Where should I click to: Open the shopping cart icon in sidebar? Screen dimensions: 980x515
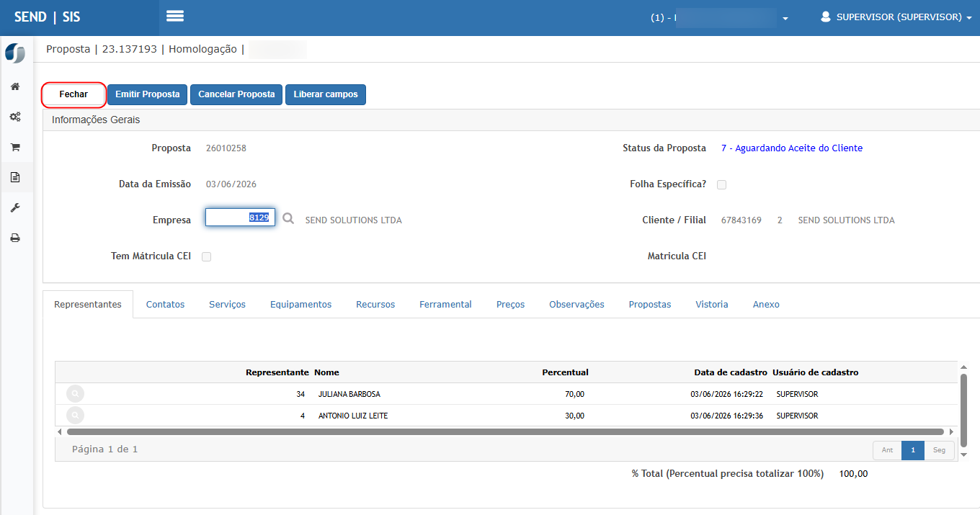pos(14,147)
